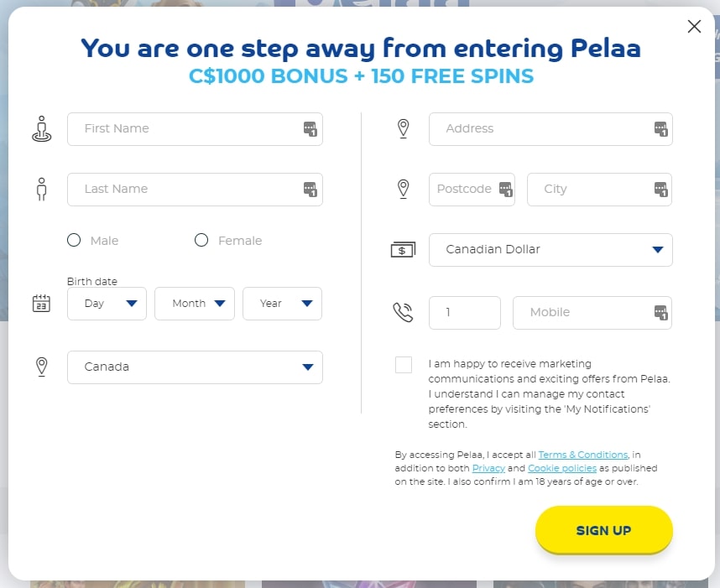Open the Canadian Dollar currency dropdown
The width and height of the screenshot is (720, 588).
pos(550,249)
